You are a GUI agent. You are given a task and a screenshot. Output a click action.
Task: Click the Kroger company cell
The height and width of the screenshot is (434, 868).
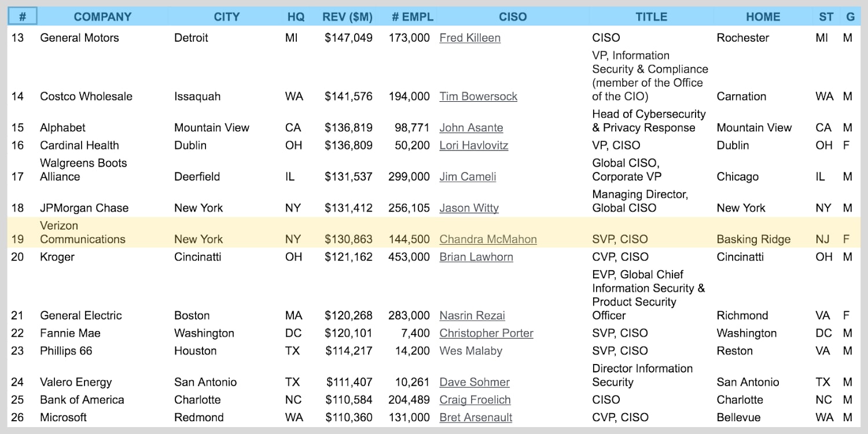[x=57, y=257]
